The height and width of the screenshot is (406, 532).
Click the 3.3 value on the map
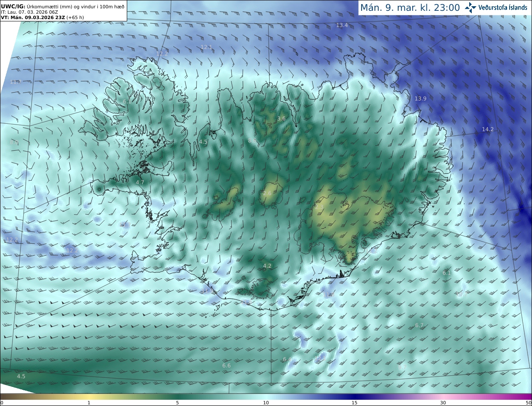coord(319,207)
